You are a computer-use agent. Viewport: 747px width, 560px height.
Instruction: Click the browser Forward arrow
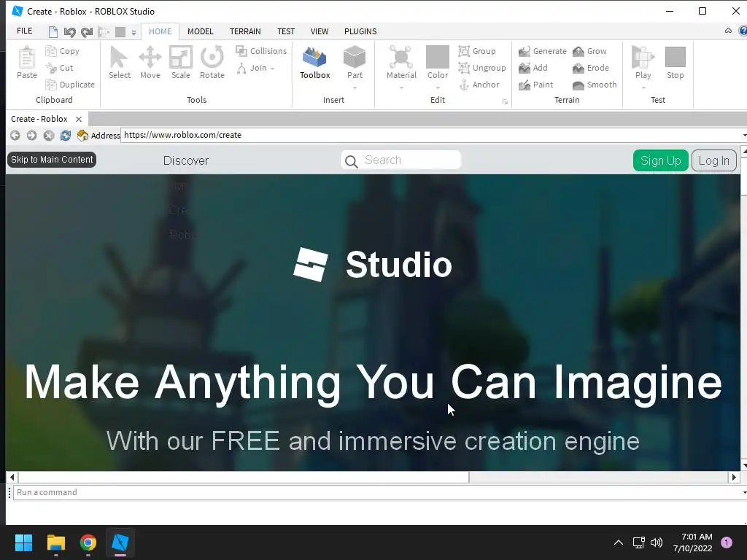tap(31, 135)
